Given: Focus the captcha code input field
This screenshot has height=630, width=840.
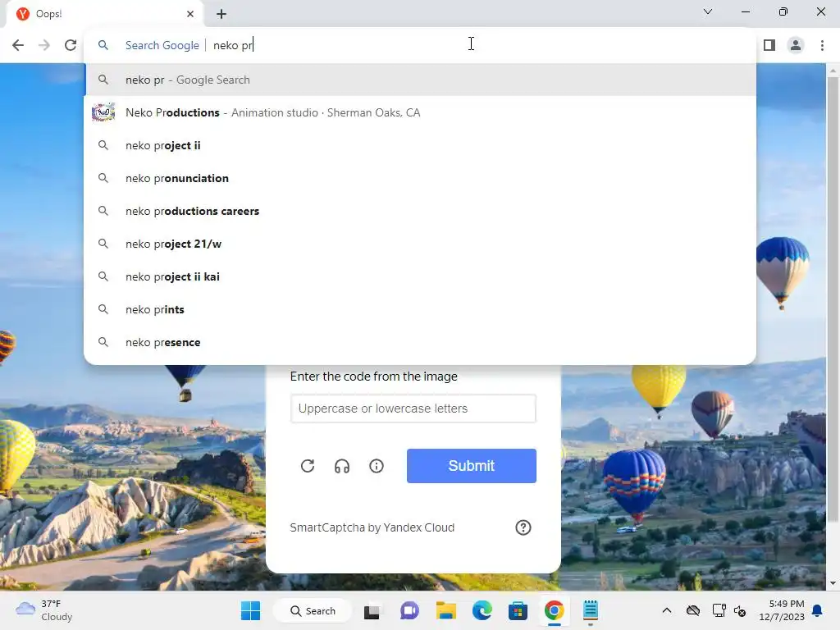Looking at the screenshot, I should coord(413,409).
